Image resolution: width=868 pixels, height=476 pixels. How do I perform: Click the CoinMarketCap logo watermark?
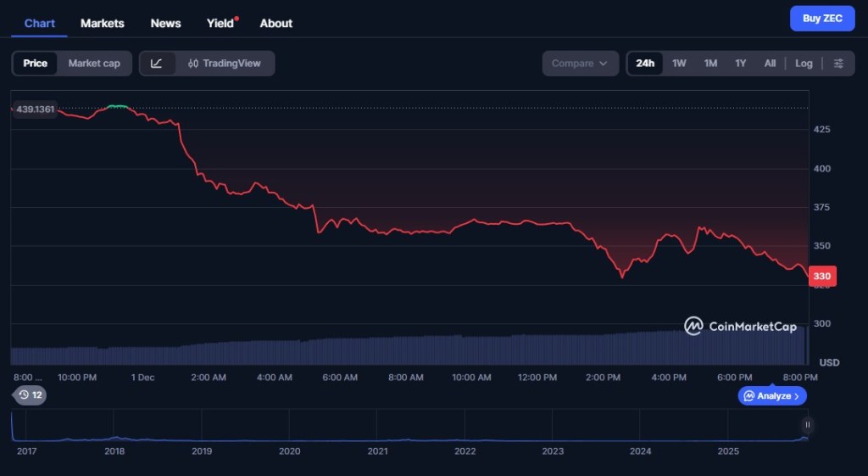(x=740, y=326)
